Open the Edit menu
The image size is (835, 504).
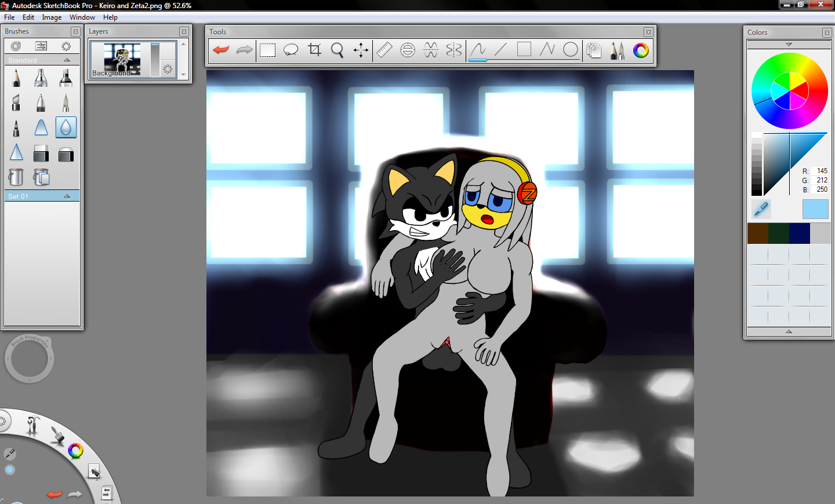click(28, 17)
